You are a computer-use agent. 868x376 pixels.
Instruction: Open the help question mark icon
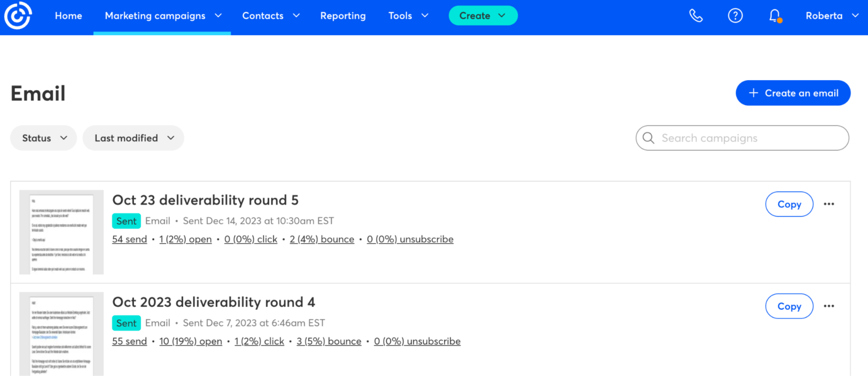point(735,15)
